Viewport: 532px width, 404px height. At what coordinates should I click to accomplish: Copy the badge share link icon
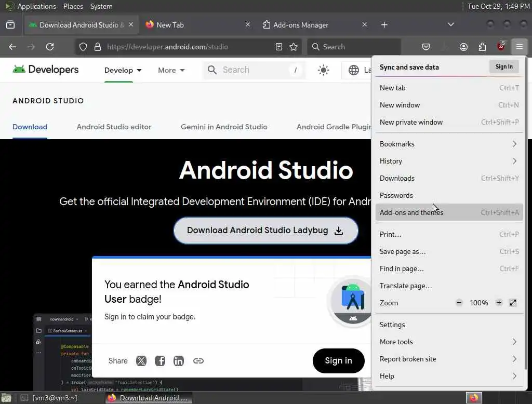point(198,361)
